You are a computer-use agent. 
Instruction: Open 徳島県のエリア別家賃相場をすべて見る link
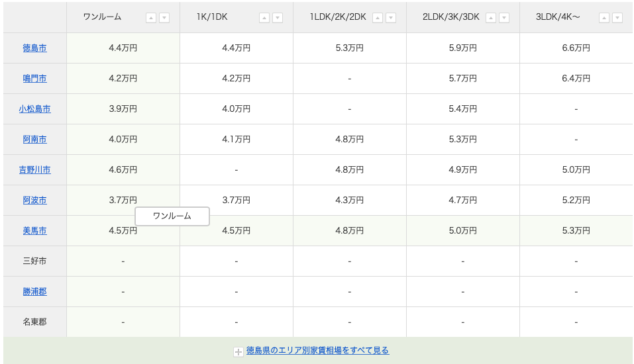pyautogui.click(x=317, y=350)
